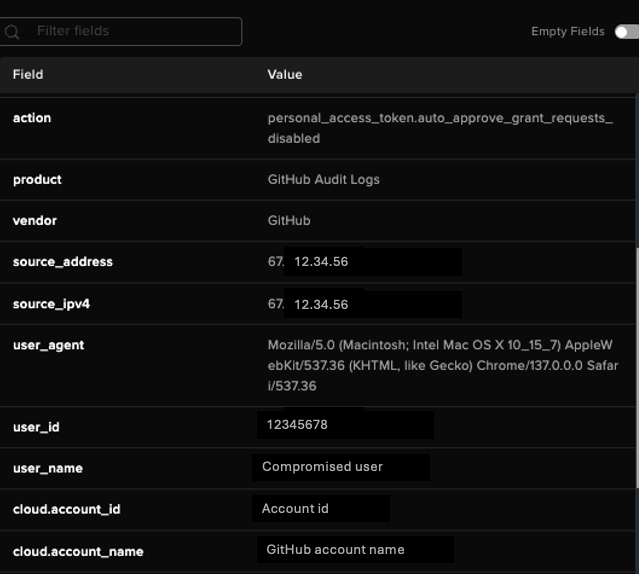Image resolution: width=639 pixels, height=574 pixels.
Task: Select the source_ipv4 field name
Action: tap(51, 304)
